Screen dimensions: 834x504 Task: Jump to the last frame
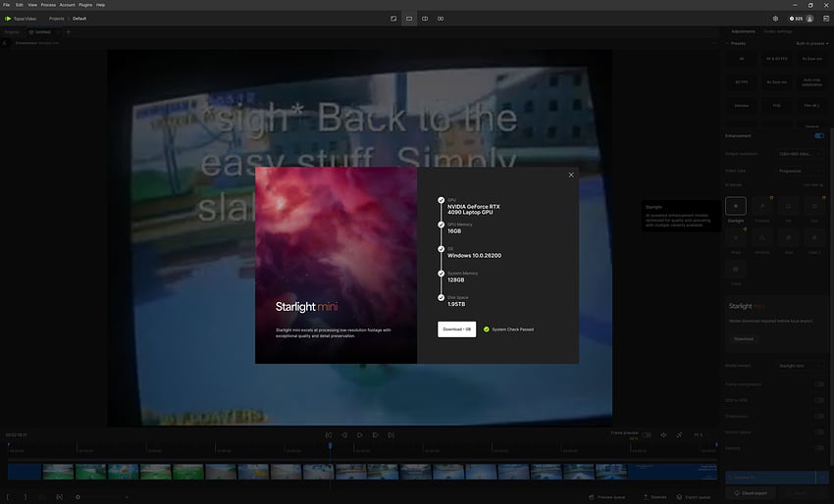391,435
